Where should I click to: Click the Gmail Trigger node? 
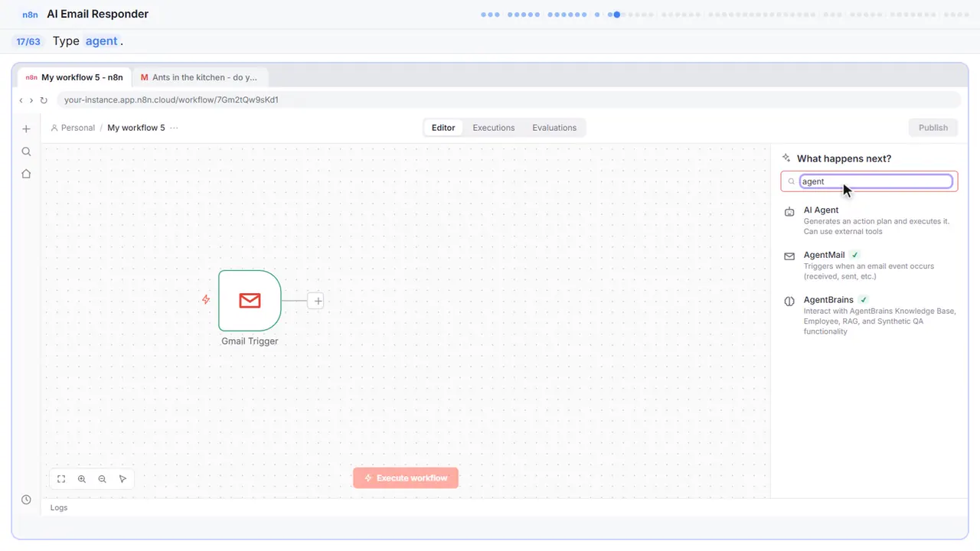click(x=250, y=301)
